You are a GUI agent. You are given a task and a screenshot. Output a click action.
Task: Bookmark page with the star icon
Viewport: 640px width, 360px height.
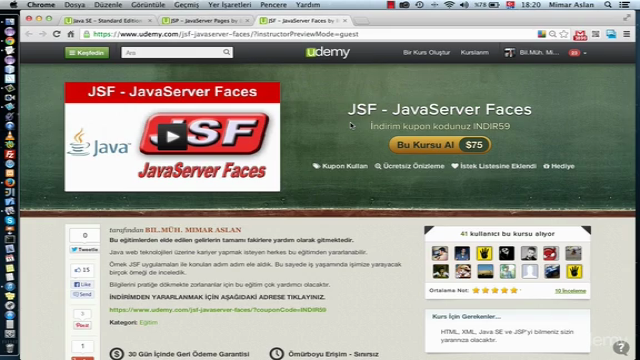coord(564,34)
